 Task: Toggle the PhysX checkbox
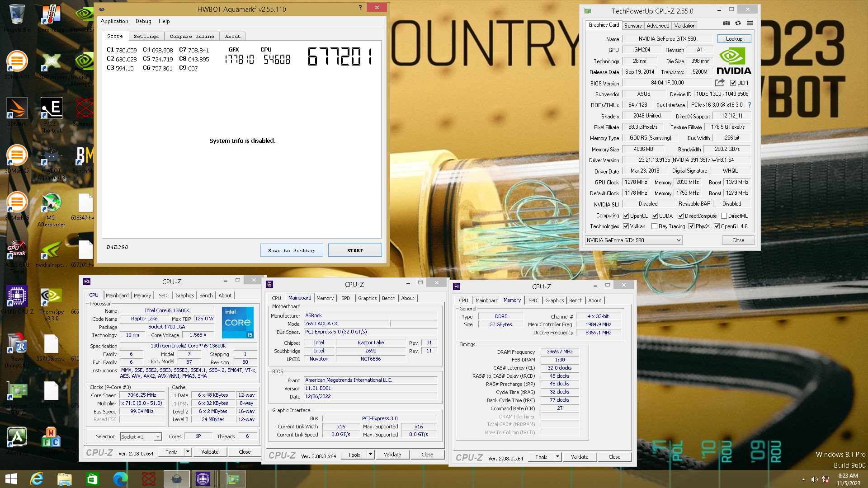coord(691,226)
